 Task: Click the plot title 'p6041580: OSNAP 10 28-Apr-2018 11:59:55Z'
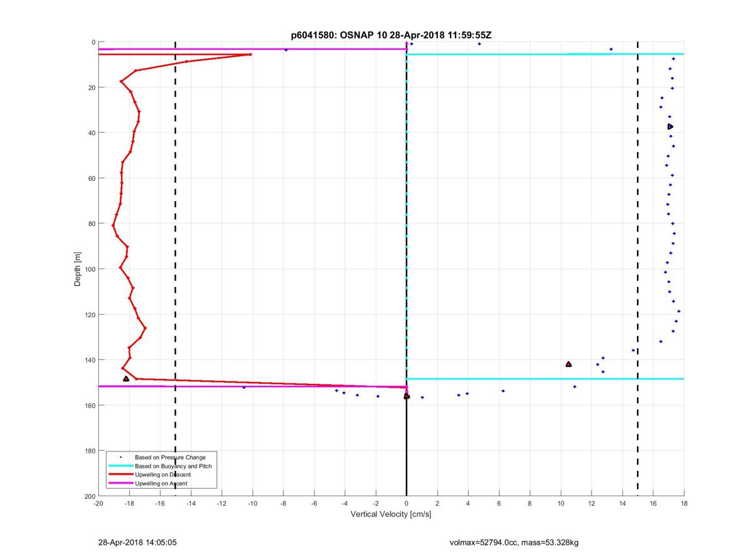(x=391, y=35)
